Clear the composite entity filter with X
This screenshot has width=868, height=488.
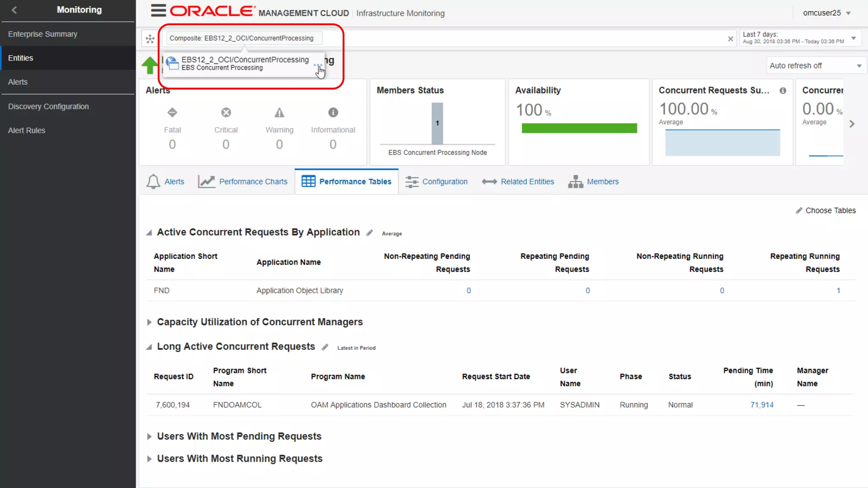[730, 39]
